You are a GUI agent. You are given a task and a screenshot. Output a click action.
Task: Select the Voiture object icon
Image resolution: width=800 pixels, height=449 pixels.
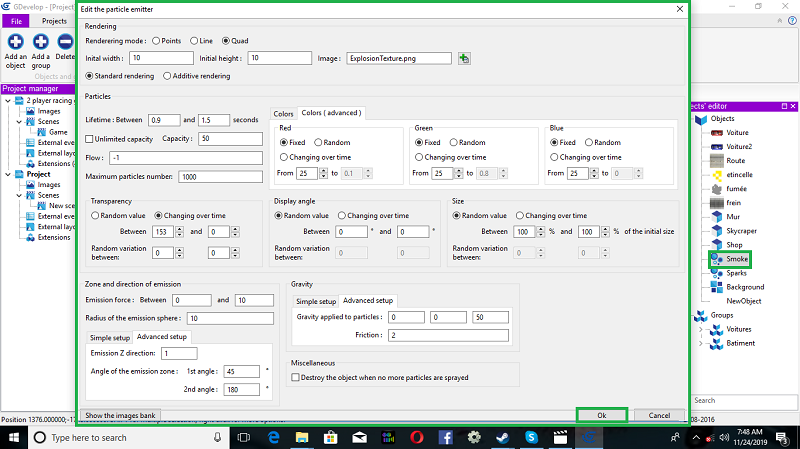coord(717,133)
